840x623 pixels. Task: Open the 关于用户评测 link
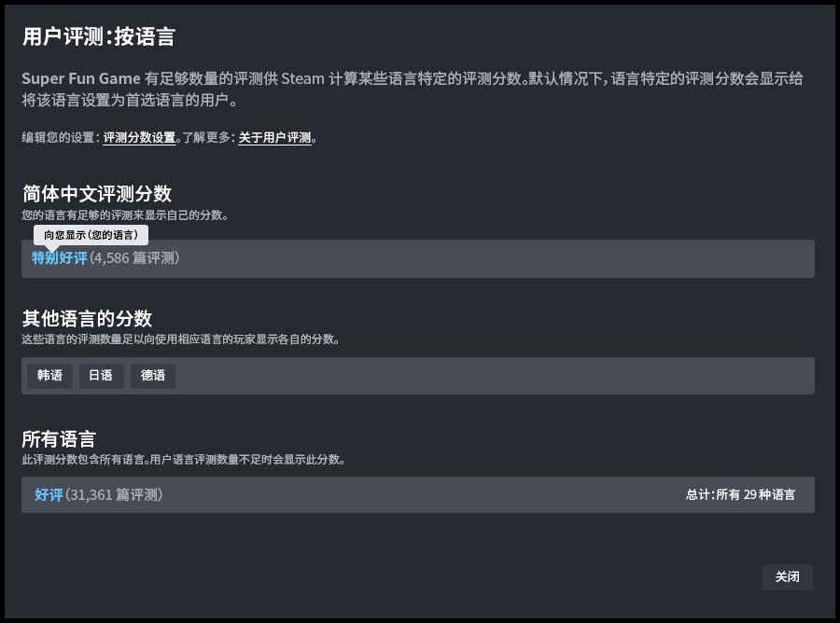(274, 138)
